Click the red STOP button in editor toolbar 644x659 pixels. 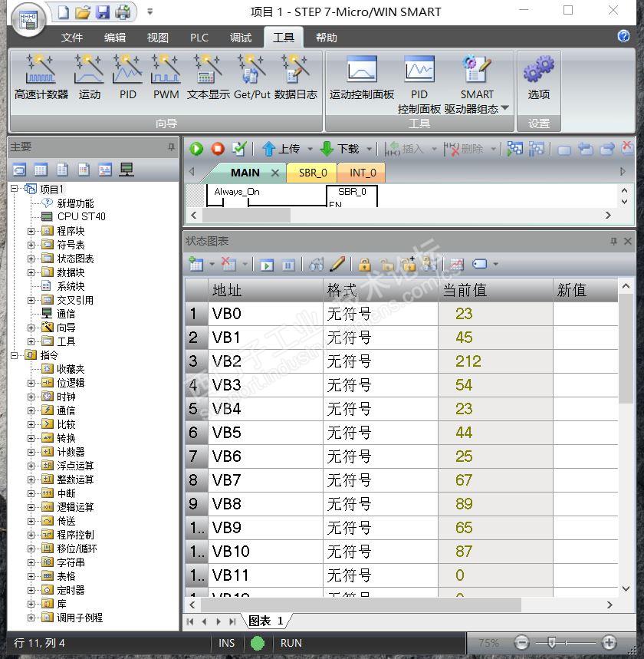coord(218,149)
